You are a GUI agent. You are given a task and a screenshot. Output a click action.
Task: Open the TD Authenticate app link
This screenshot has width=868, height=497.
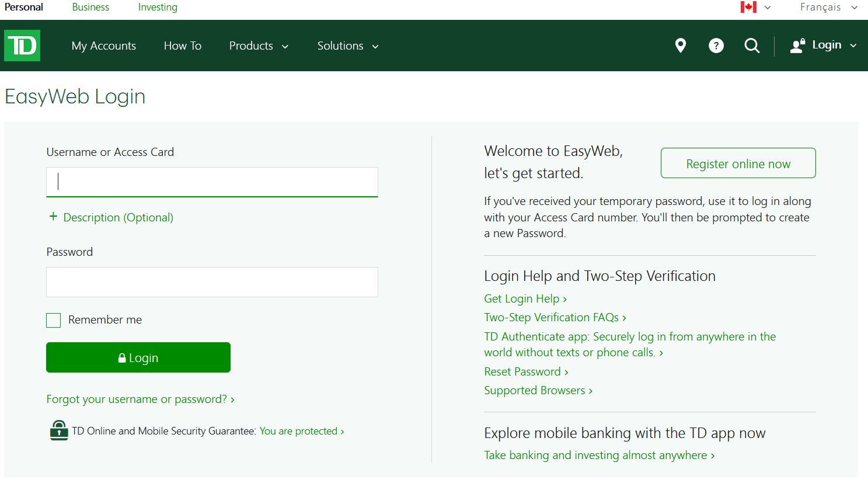tap(630, 345)
